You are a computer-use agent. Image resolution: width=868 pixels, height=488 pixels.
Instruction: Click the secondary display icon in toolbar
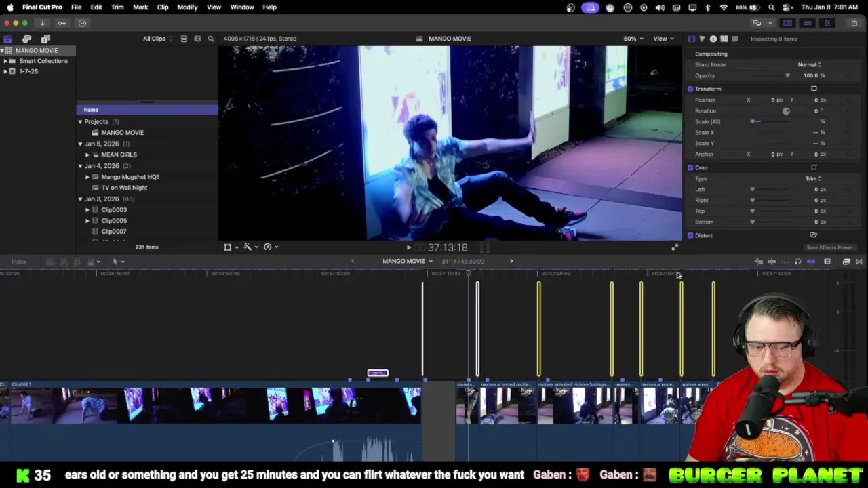(757, 23)
